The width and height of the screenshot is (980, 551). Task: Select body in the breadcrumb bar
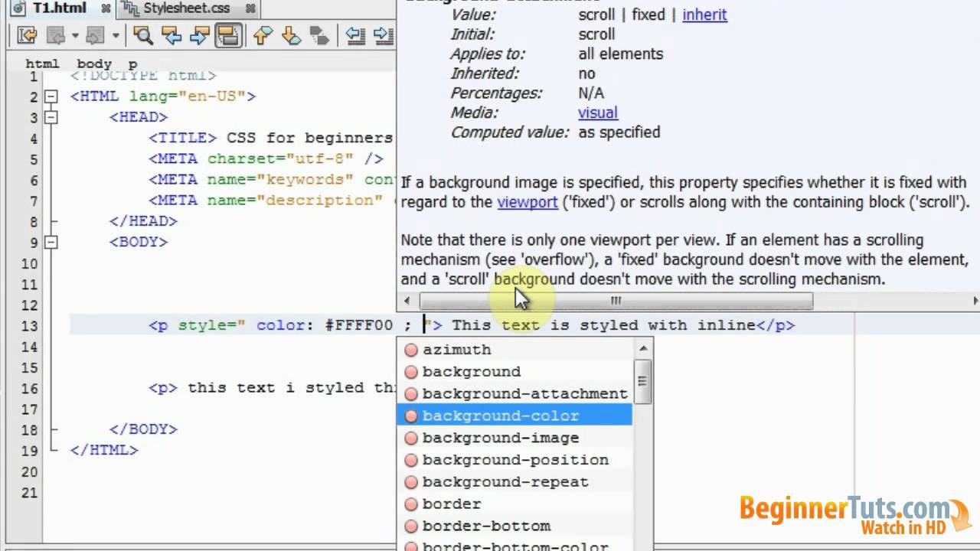pos(94,64)
